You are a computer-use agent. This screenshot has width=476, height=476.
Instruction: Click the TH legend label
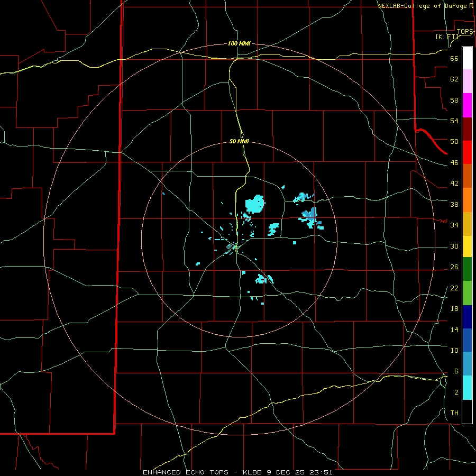click(x=454, y=413)
